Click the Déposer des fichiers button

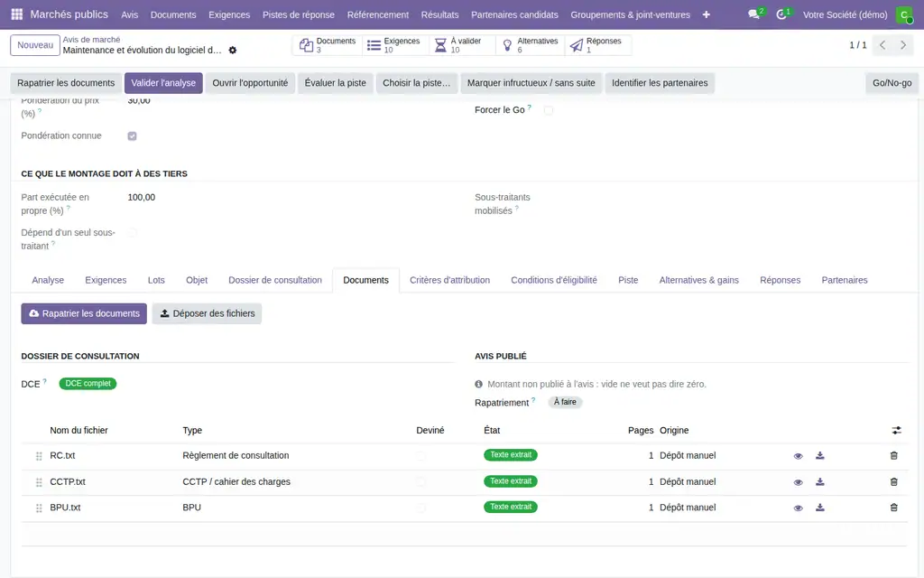click(207, 313)
